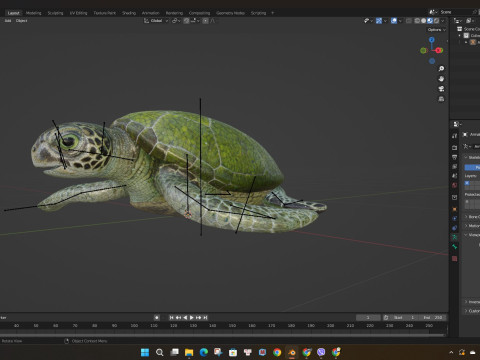Viewport: 480px width, 360px height.
Task: Switch to the Geometry Nodes workspace
Action: (230, 13)
